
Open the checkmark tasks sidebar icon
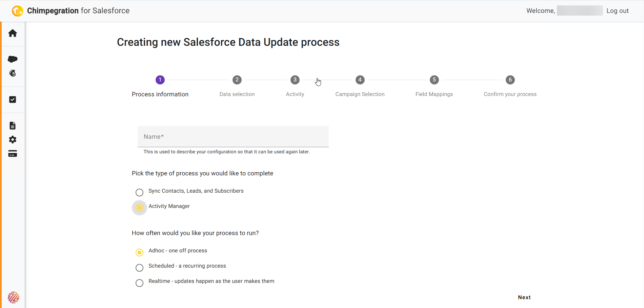(x=13, y=99)
